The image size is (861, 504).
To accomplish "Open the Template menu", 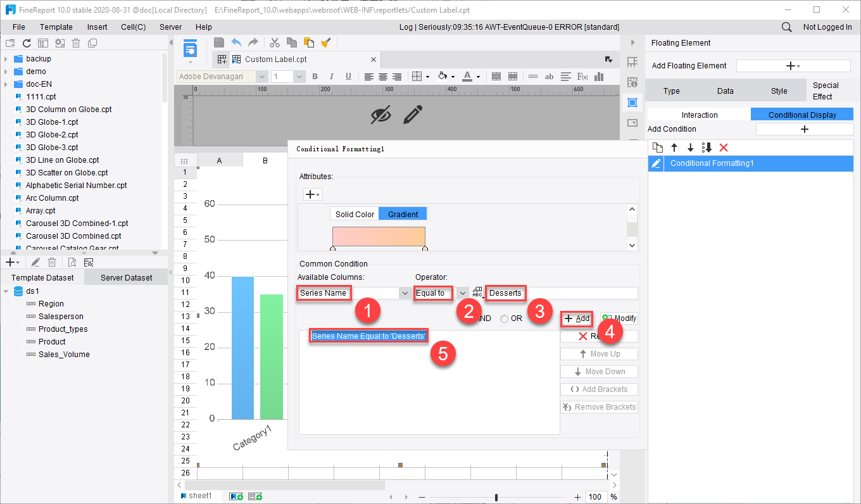I will coord(56,27).
